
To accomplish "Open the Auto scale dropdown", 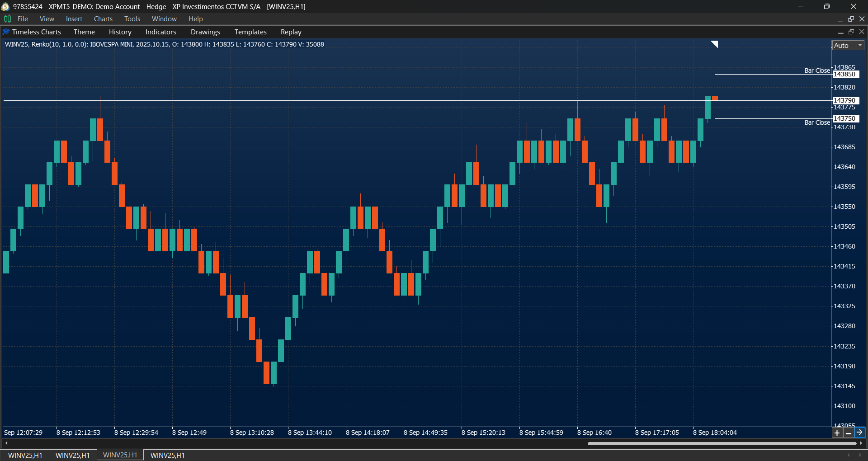I will click(x=848, y=46).
